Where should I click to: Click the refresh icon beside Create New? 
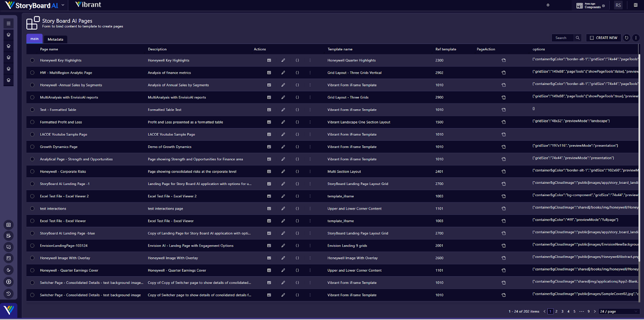(626, 38)
